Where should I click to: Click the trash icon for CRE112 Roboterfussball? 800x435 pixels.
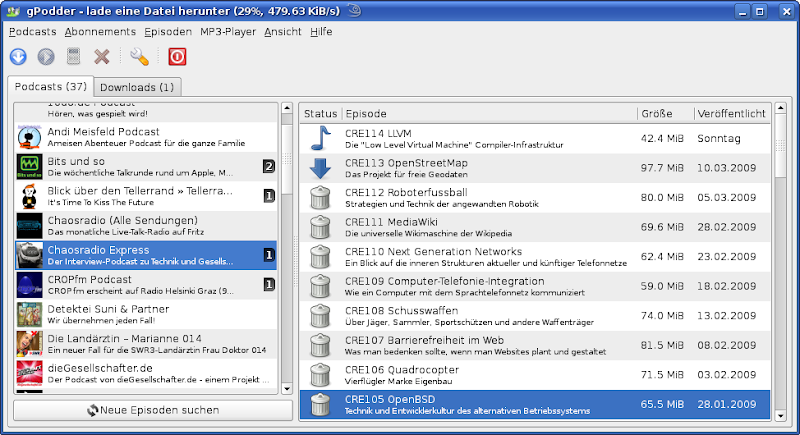point(320,197)
